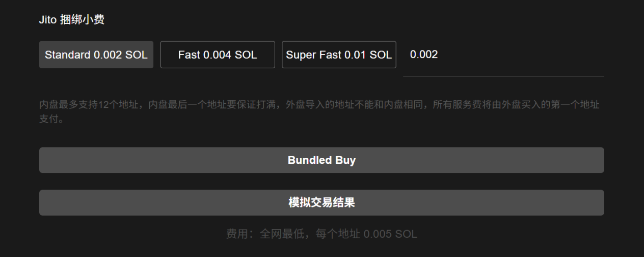Reset Jito tip to Standard level
Screen dimensions: 644x257
[x=96, y=54]
